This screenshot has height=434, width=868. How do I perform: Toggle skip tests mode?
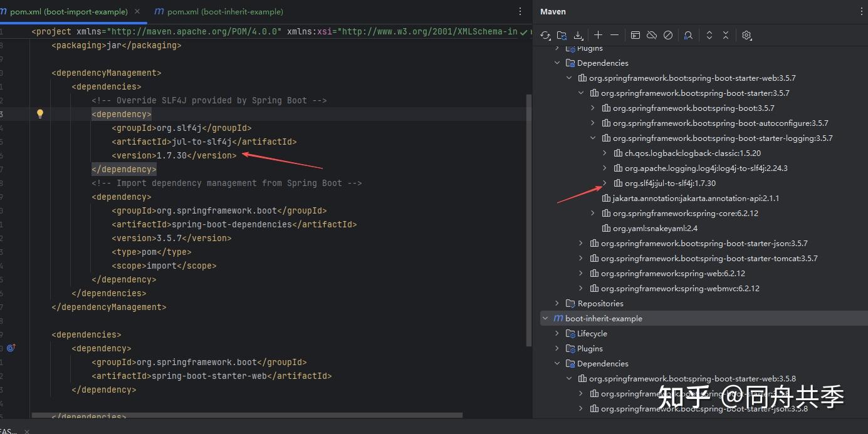tap(667, 35)
